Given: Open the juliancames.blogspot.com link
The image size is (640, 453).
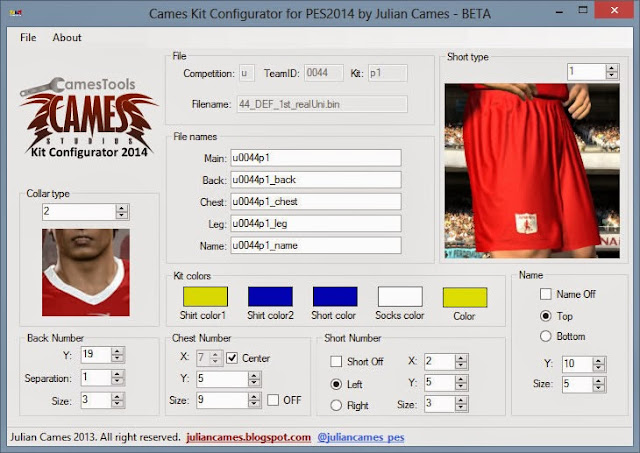Looking at the screenshot, I should click(x=249, y=437).
